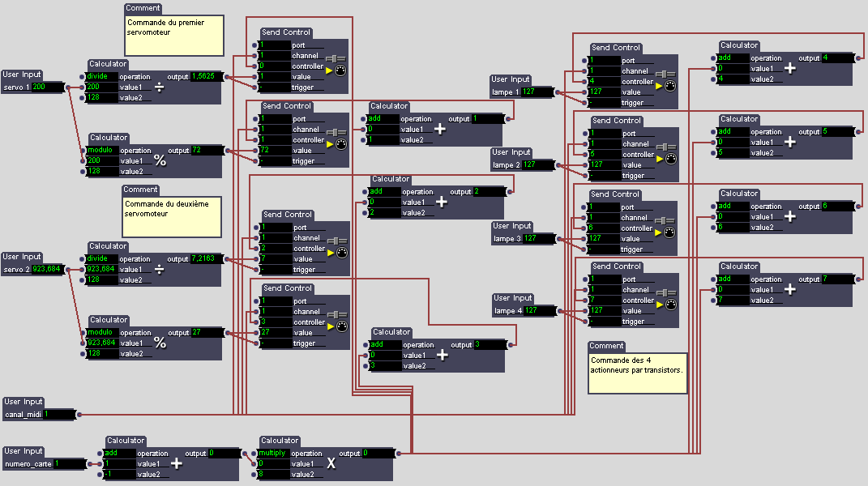Click the X symbol in the multiply Calculator
Screen dimensions: 868x486
[331, 464]
